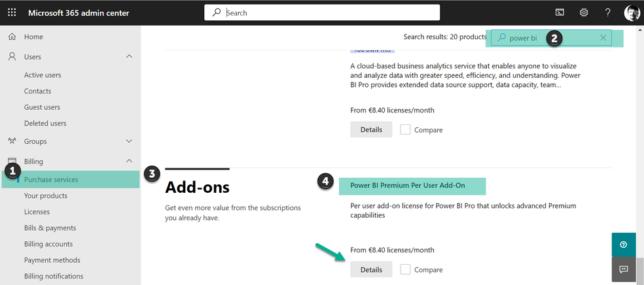Open the Cloud Shell icon in header
Screen dimensions: 644x285
tap(560, 12)
